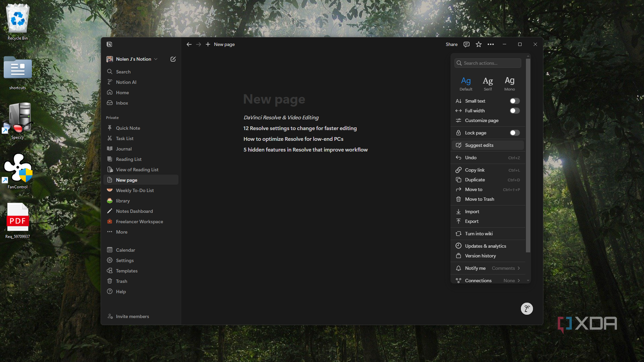Click the new page compose icon in sidebar
Screen dimensions: 644x362
[x=173, y=59]
